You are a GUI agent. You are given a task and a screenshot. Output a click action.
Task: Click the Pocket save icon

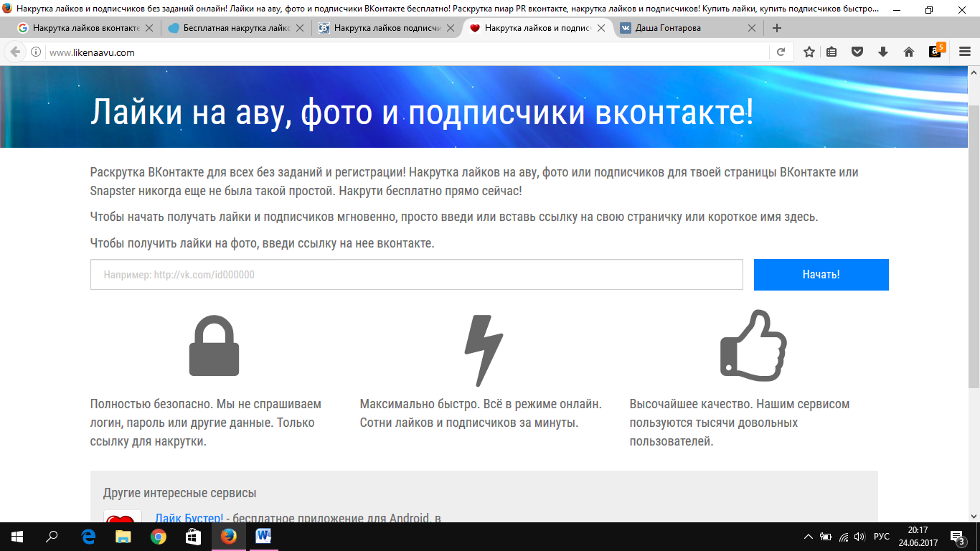[x=857, y=52]
